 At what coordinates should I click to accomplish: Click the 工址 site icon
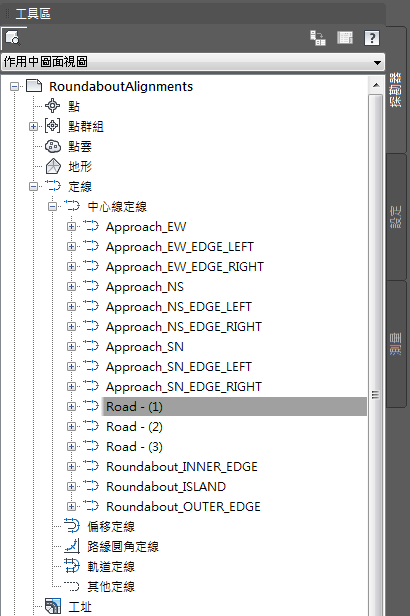53,606
